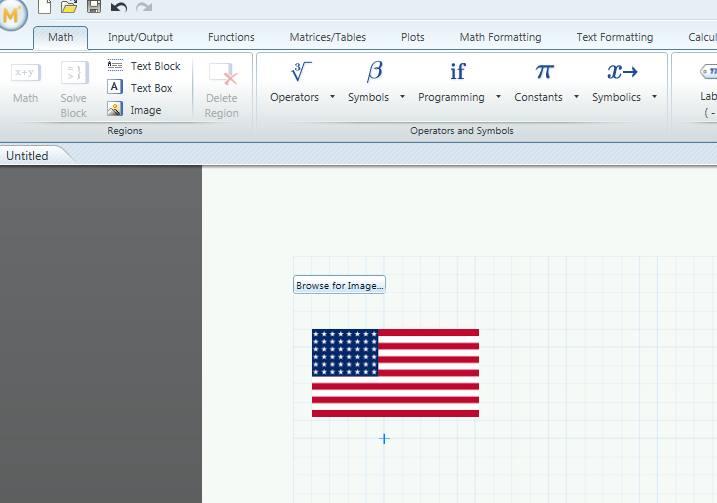This screenshot has width=717, height=503.
Task: Switch to the Calculation tab
Action: 702,37
